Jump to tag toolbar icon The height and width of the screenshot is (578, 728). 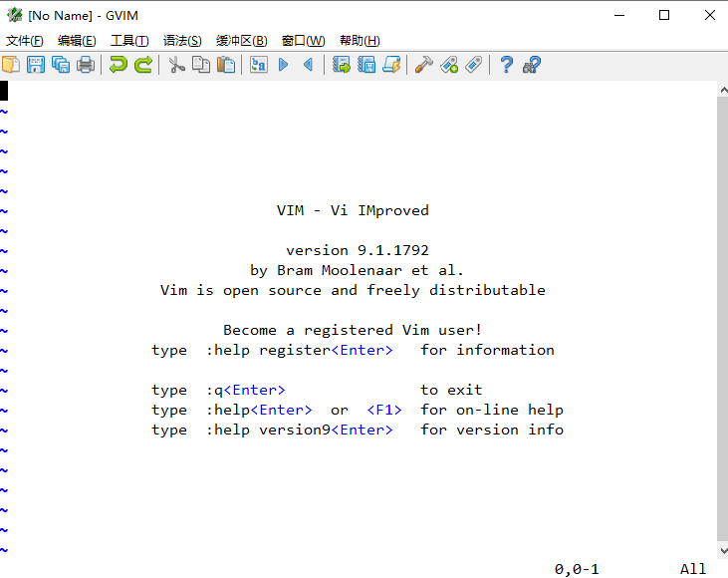474,65
